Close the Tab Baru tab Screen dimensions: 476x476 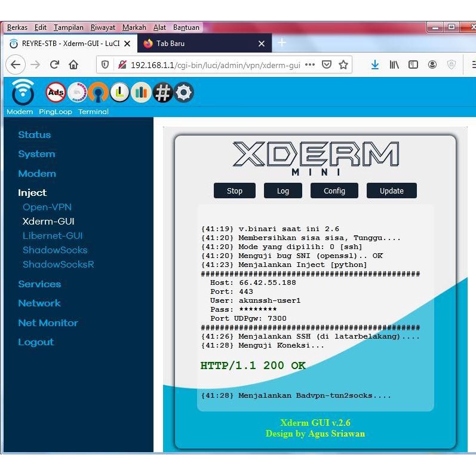262,44
